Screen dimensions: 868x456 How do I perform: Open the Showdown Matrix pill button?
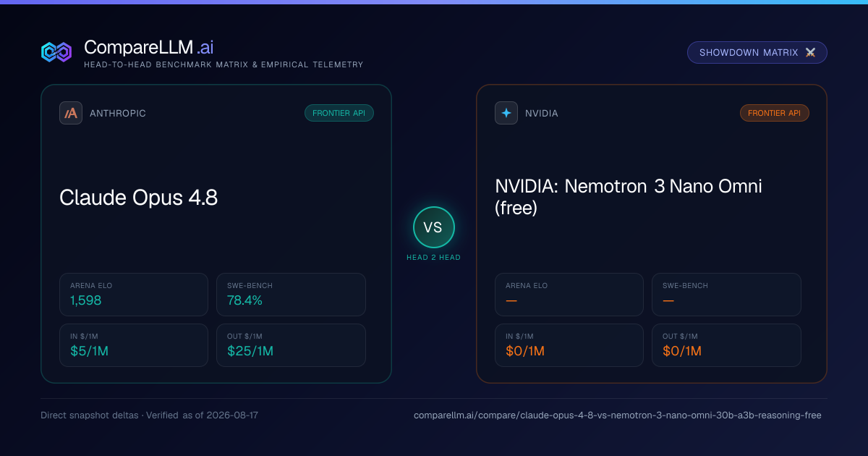(757, 53)
